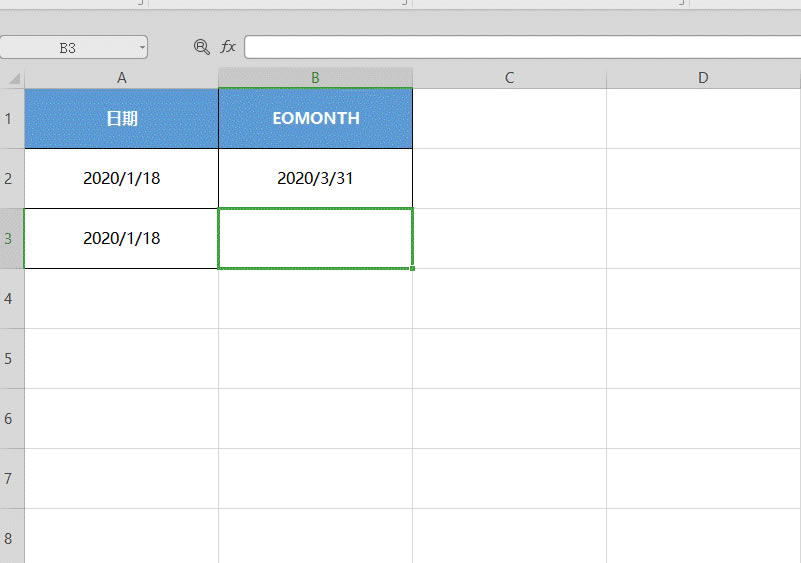Expand the Name Box dropdown arrow
The width and height of the screenshot is (801, 563).
pyautogui.click(x=142, y=47)
